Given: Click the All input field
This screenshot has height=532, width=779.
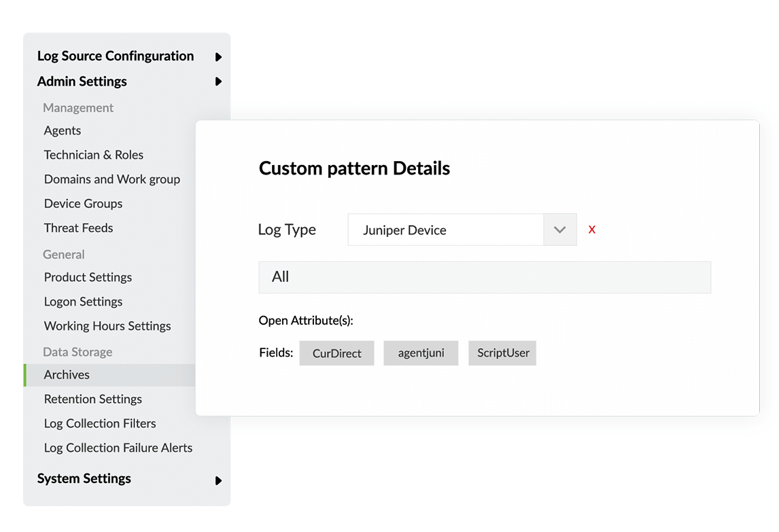Looking at the screenshot, I should tap(484, 277).
